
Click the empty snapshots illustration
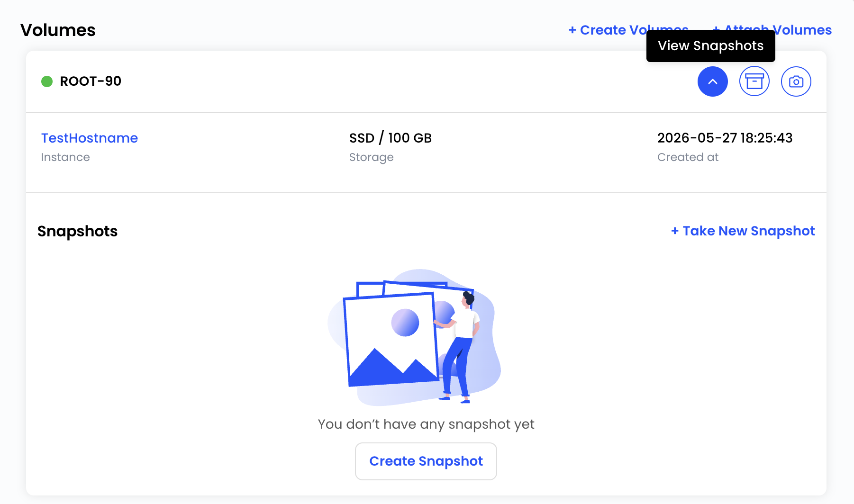point(414,337)
